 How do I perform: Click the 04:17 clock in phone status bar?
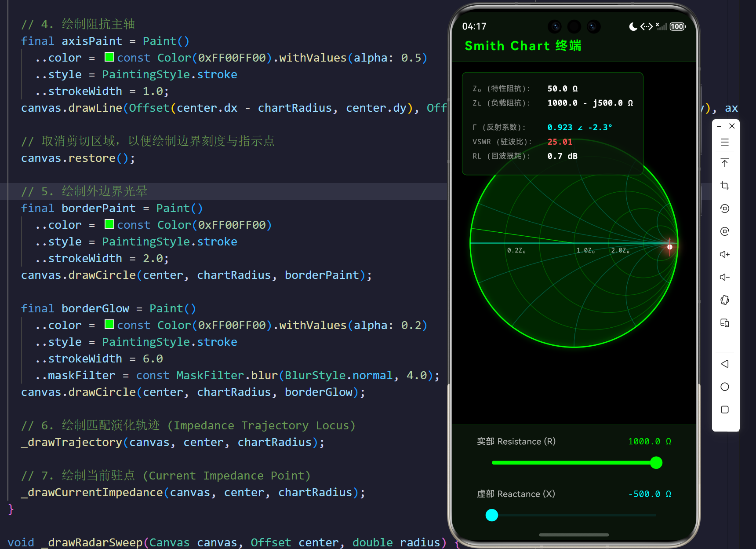click(x=474, y=26)
